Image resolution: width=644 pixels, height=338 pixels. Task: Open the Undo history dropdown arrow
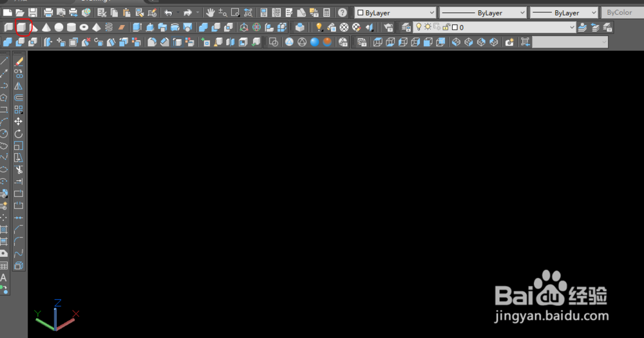coord(178,13)
